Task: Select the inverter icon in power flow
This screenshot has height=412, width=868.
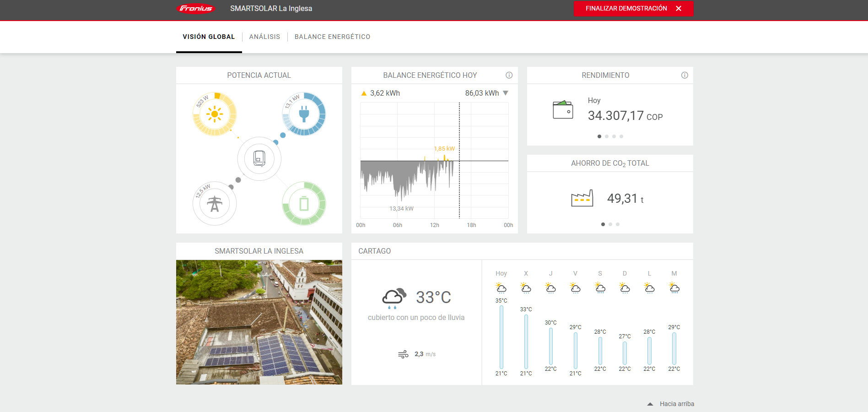Action: (259, 159)
